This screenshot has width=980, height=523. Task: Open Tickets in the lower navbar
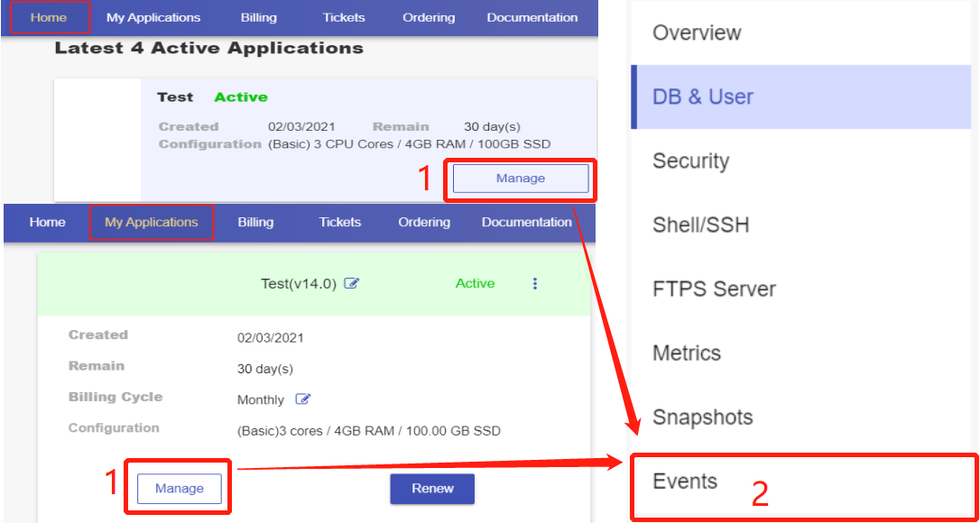[x=340, y=223]
